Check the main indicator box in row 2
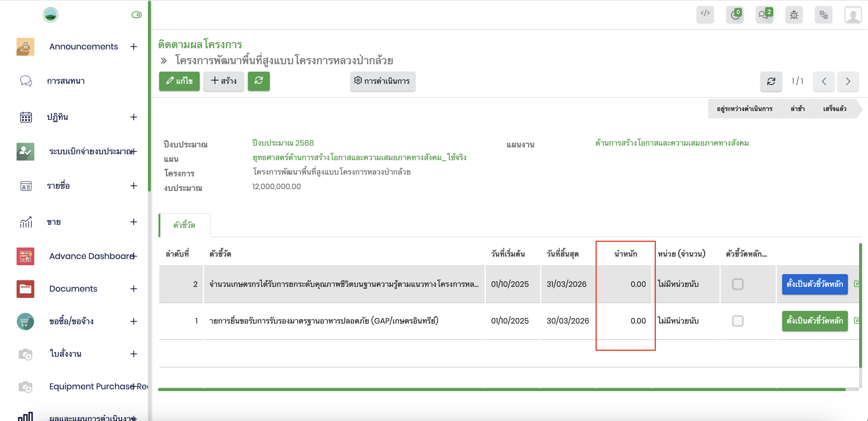Image resolution: width=868 pixels, height=421 pixels. click(x=737, y=284)
